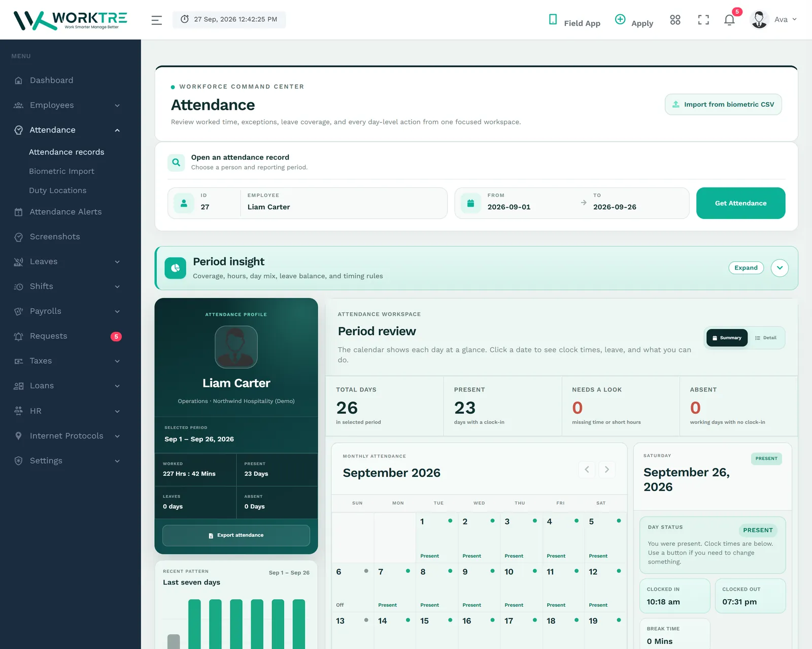Image resolution: width=812 pixels, height=649 pixels.
Task: Click the Employees people icon
Action: pos(19,105)
